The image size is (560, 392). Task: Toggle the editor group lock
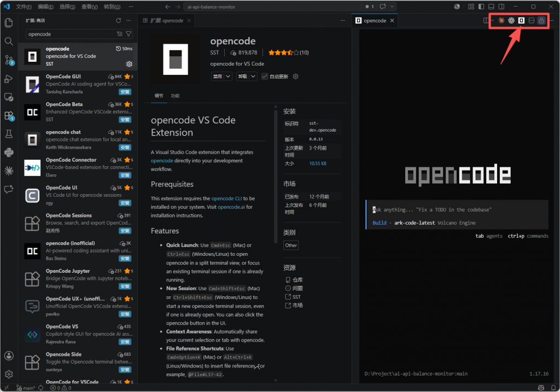coord(541,20)
